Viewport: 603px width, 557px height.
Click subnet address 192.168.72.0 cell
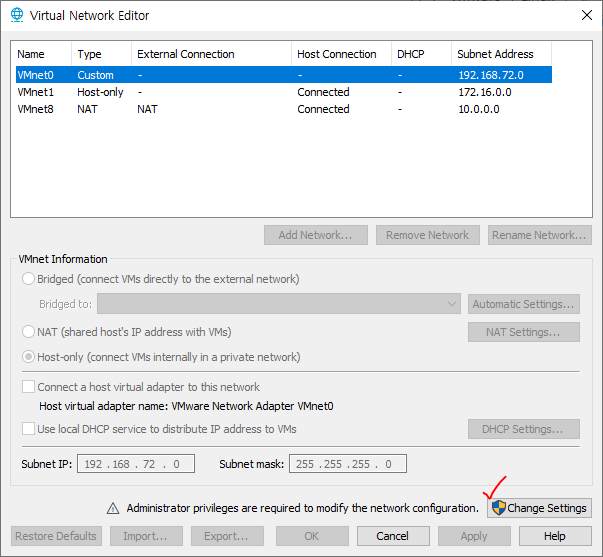[491, 75]
